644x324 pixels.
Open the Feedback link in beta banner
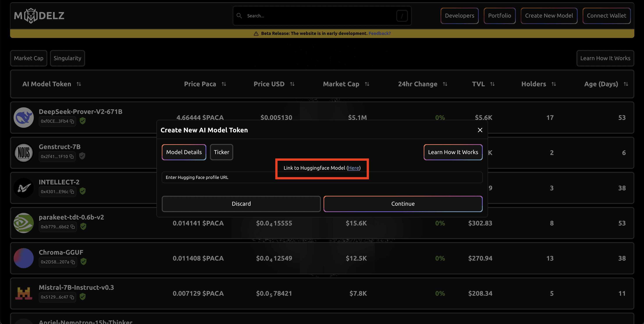(379, 34)
